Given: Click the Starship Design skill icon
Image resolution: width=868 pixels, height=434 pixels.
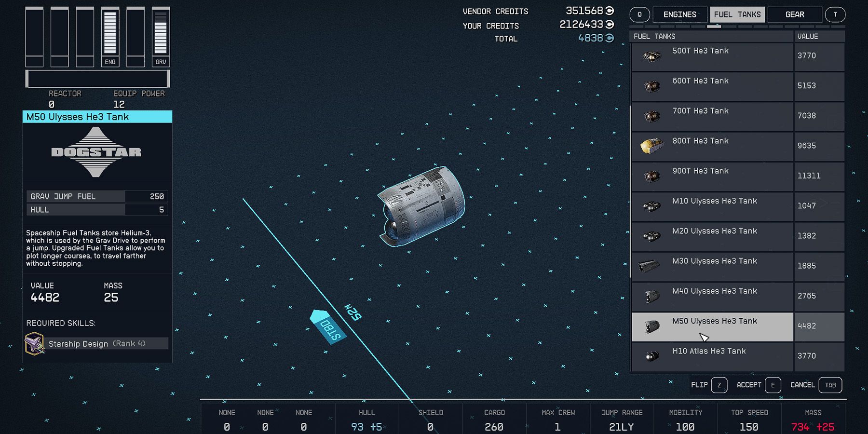Looking at the screenshot, I should pos(35,343).
